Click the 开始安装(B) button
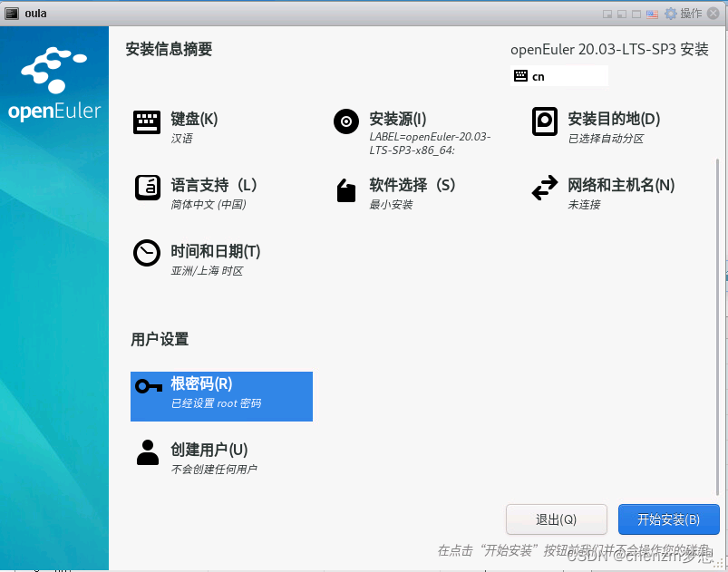This screenshot has height=572, width=728. tap(668, 519)
